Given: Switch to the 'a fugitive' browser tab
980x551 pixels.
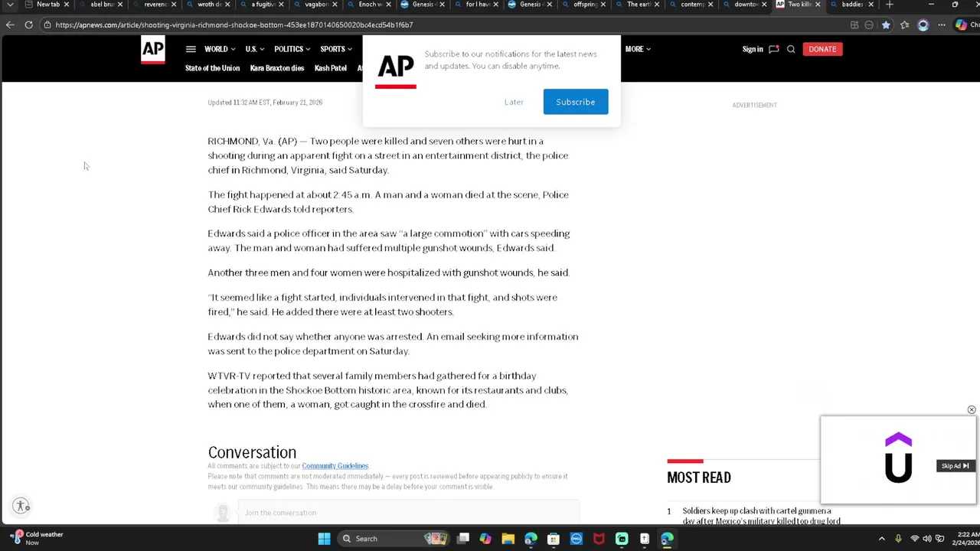Looking at the screenshot, I should point(263,5).
